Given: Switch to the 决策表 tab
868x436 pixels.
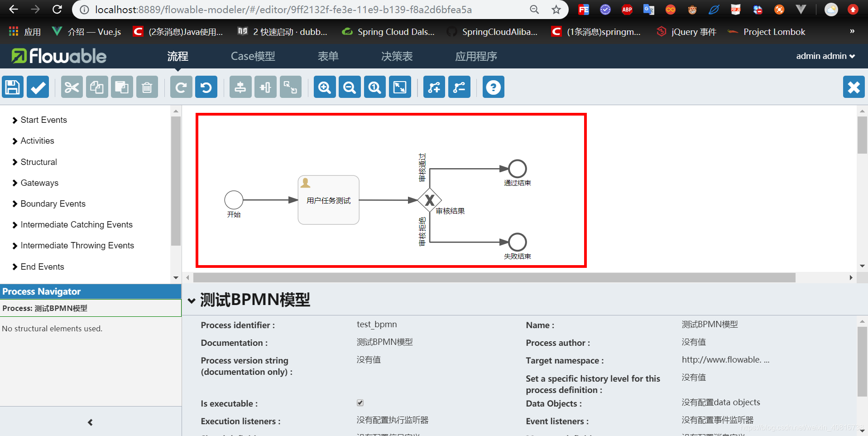Looking at the screenshot, I should coord(397,56).
